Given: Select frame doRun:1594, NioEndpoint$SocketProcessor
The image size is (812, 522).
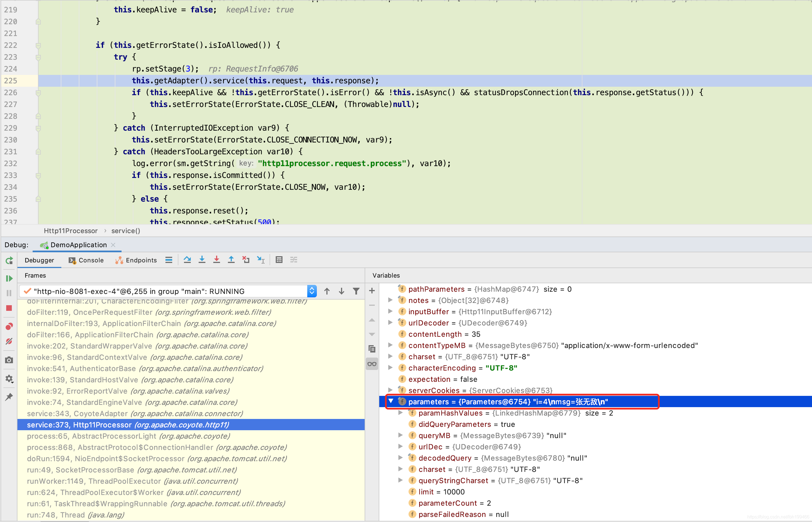Looking at the screenshot, I should 191,459.
